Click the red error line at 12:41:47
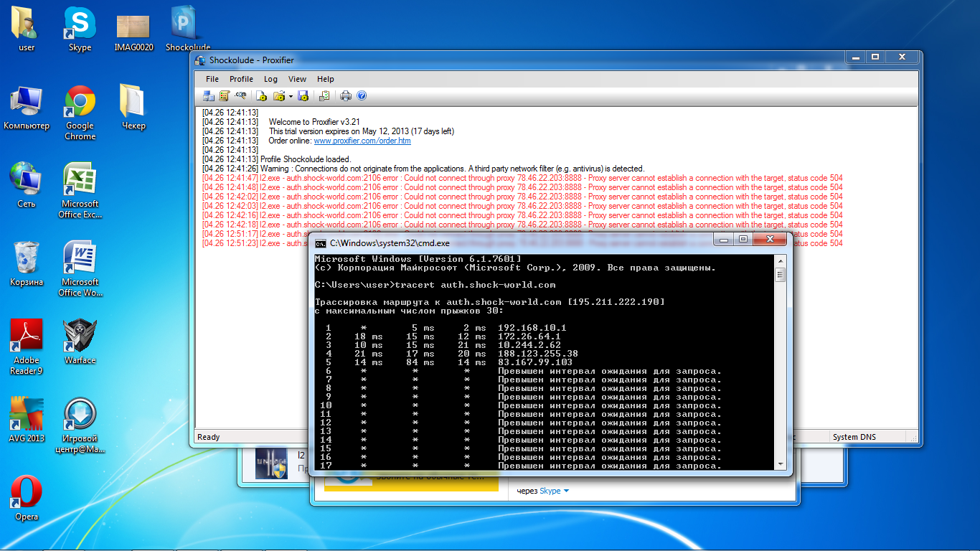The image size is (980, 551). 522,178
